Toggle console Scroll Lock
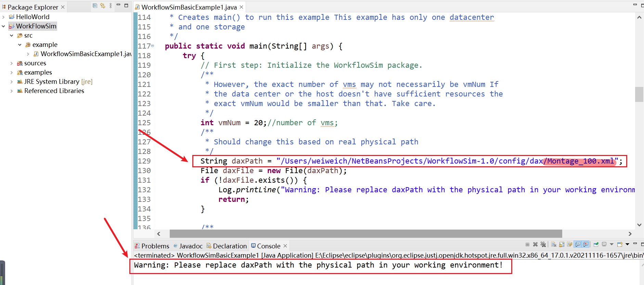 pyautogui.click(x=562, y=244)
